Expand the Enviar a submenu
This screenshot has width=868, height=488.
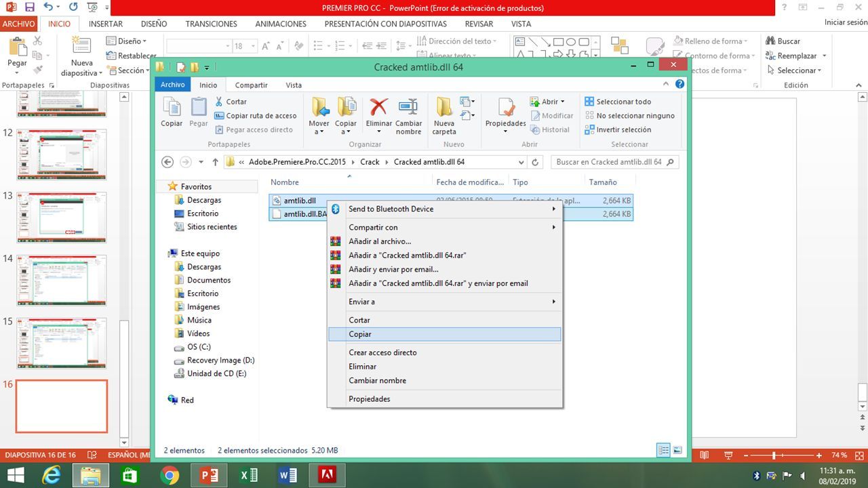[x=554, y=302]
